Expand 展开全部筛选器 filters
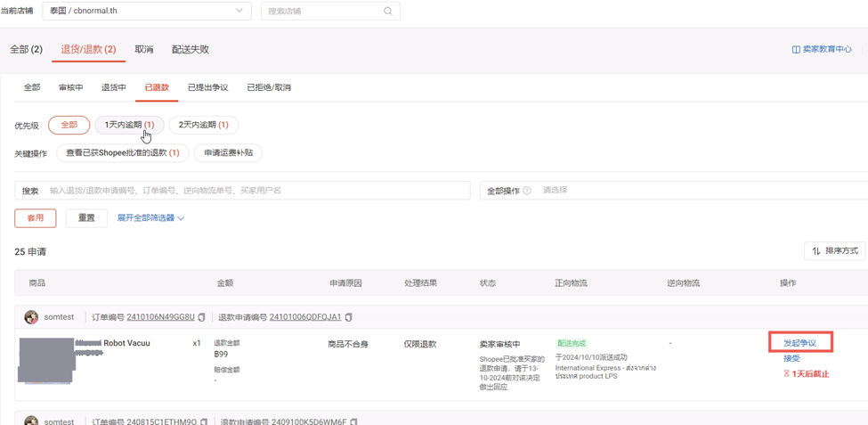Screen dimensions: 868x425 click(x=150, y=218)
